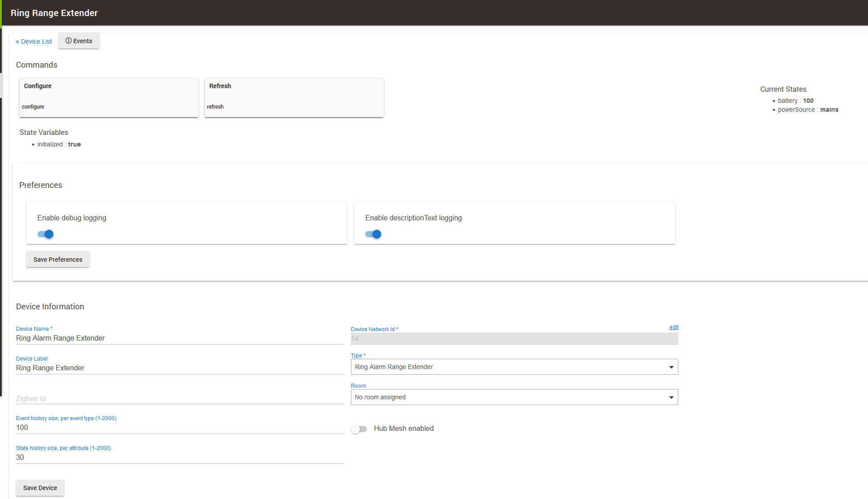Open the Room dropdown

tap(514, 397)
